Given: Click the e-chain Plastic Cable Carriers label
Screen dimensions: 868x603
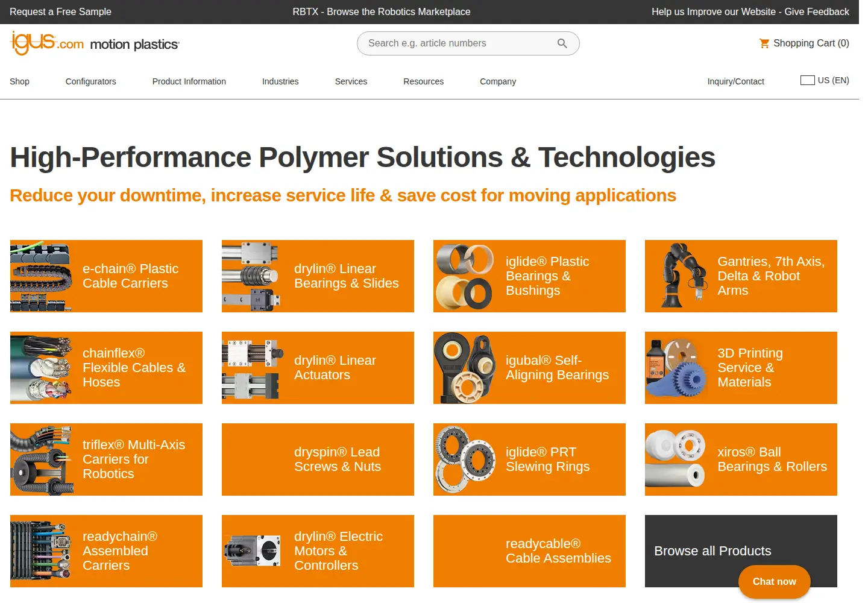Looking at the screenshot, I should coord(131,276).
